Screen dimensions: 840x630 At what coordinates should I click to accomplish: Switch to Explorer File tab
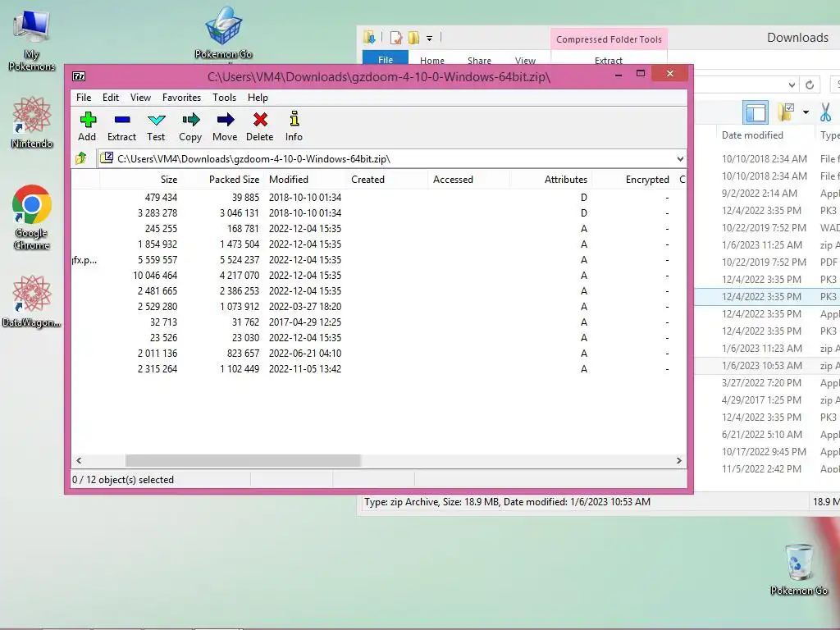coord(386,58)
